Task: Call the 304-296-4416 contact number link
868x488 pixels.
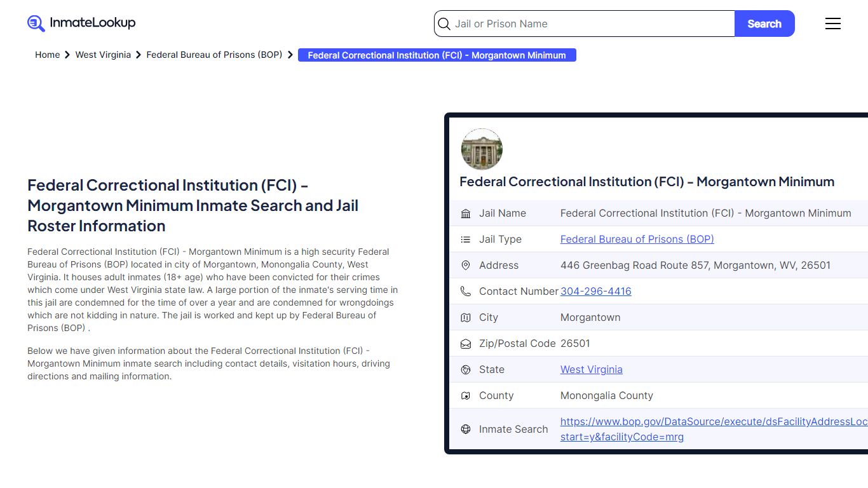Action: tap(596, 292)
